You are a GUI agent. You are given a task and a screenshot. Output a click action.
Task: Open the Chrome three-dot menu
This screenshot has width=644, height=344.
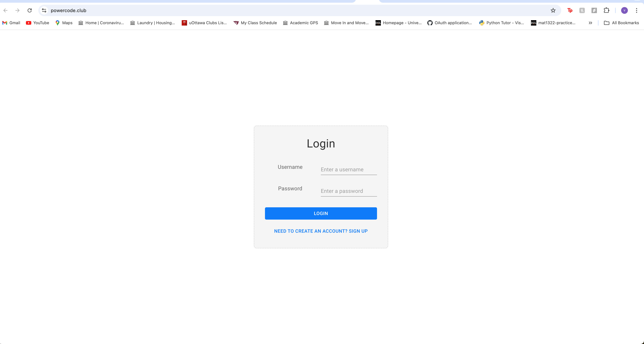click(x=636, y=10)
